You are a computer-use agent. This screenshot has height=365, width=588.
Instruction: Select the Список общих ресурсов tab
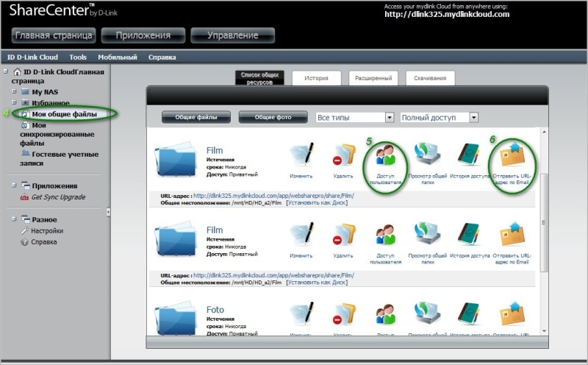pos(260,78)
